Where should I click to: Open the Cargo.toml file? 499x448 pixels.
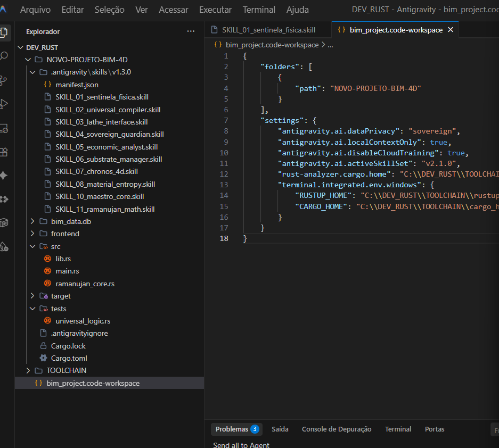69,358
